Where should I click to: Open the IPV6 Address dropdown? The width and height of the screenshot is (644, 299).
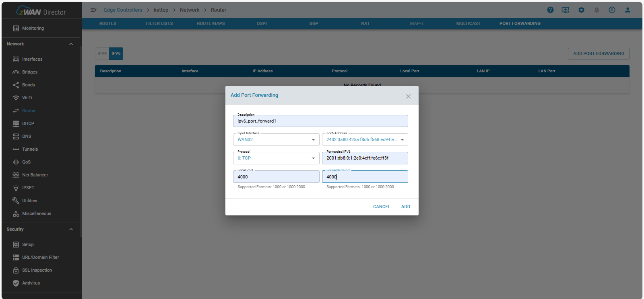[x=365, y=139]
